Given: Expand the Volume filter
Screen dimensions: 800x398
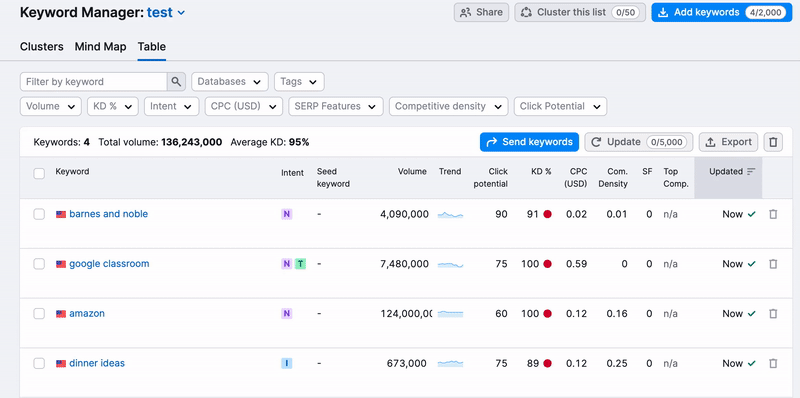Looking at the screenshot, I should pos(51,106).
